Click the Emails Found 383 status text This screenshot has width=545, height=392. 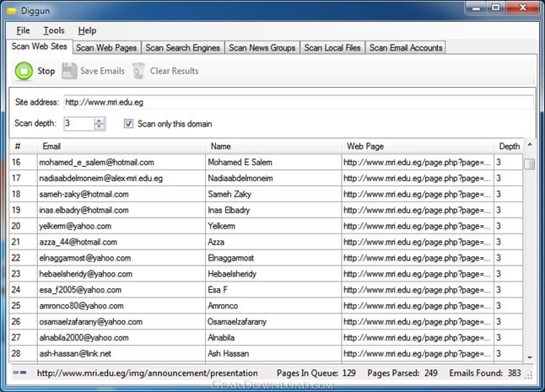[x=485, y=373]
